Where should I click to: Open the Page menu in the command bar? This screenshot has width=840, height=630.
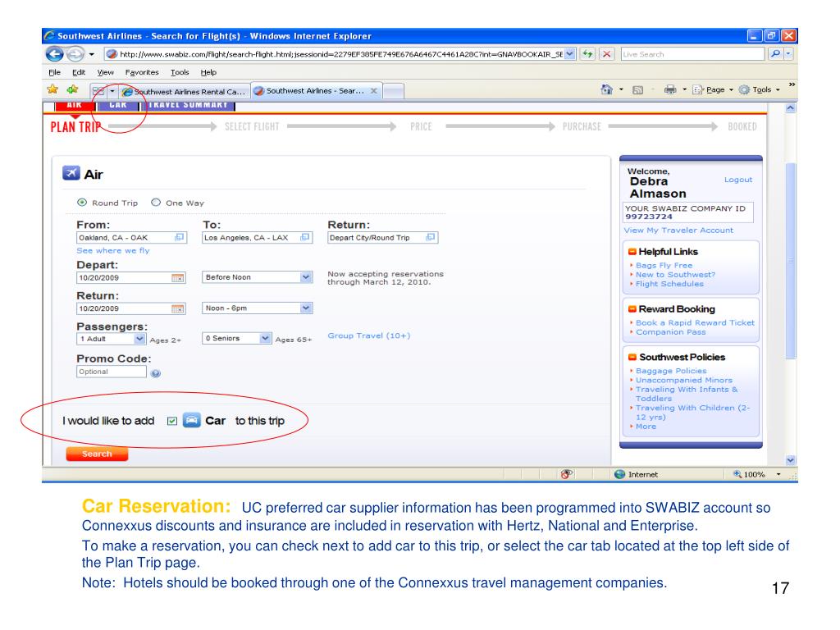click(x=713, y=90)
